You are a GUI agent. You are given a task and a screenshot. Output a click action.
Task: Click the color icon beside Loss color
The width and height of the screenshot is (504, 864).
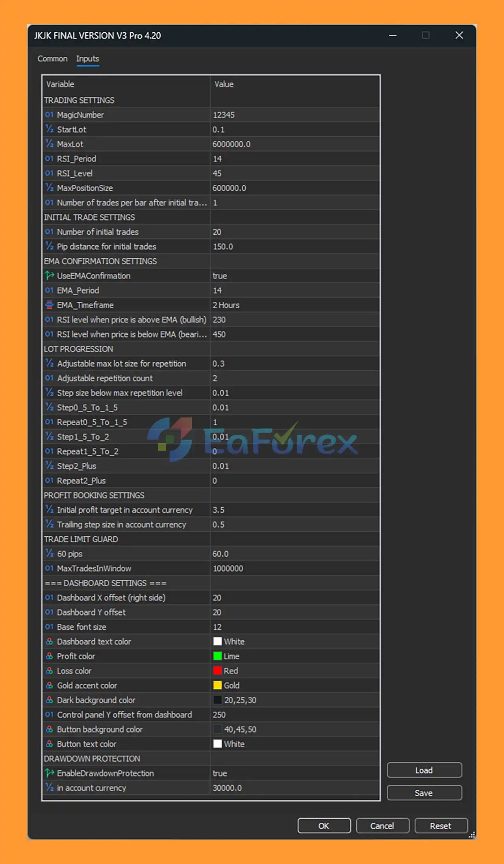click(49, 671)
